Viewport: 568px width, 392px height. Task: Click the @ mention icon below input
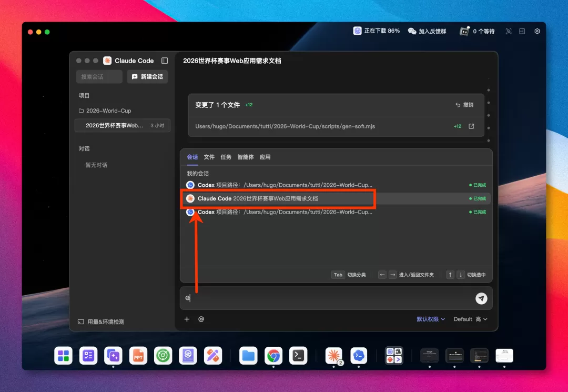pyautogui.click(x=201, y=319)
